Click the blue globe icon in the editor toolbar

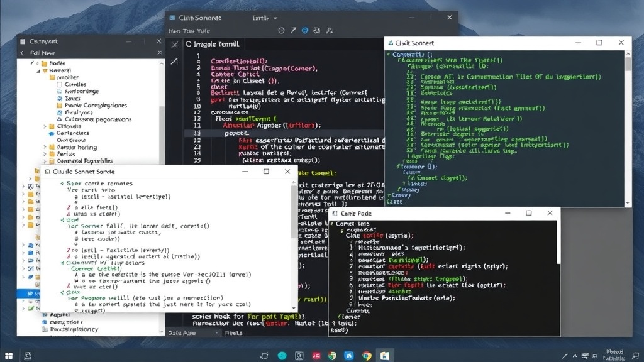305,30
